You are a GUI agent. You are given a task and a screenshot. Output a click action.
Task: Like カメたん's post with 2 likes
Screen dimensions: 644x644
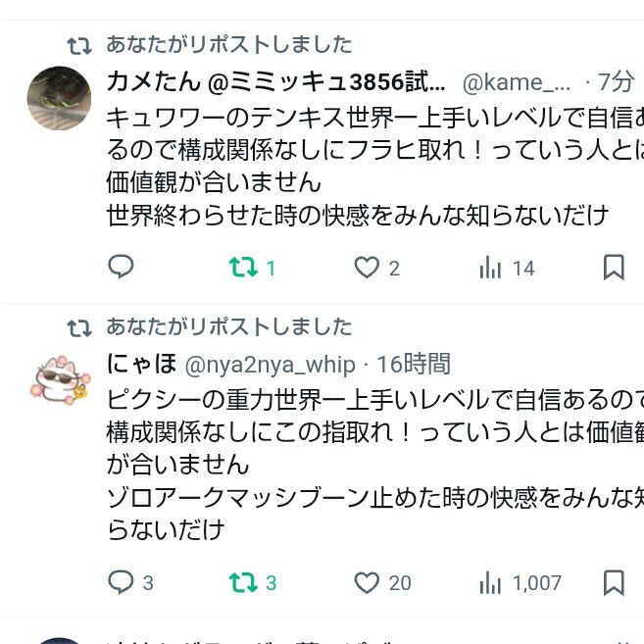pos(377,268)
